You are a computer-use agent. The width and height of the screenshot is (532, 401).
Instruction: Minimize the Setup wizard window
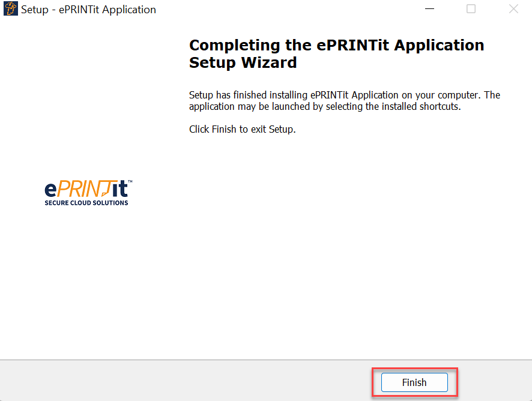[x=429, y=9]
